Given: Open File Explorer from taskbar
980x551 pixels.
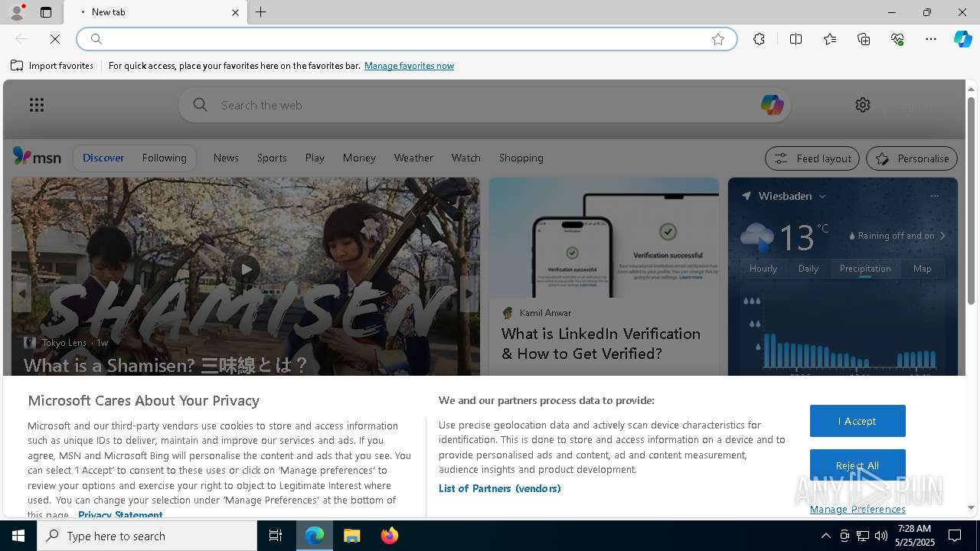Looking at the screenshot, I should (352, 536).
